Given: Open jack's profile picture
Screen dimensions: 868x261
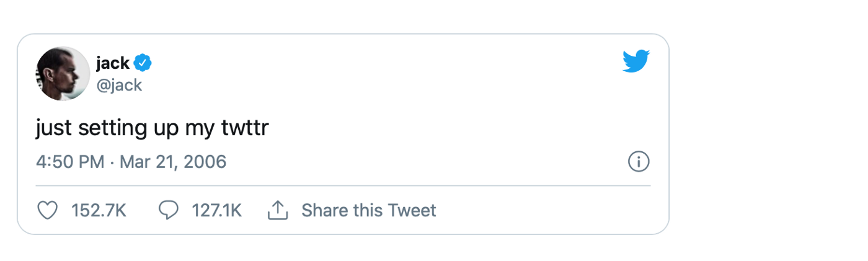Looking at the screenshot, I should point(63,73).
